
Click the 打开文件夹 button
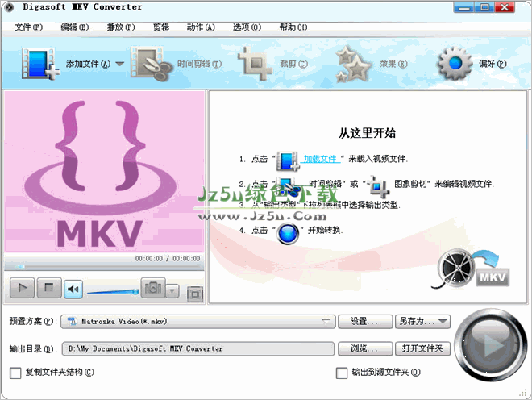(x=422, y=348)
